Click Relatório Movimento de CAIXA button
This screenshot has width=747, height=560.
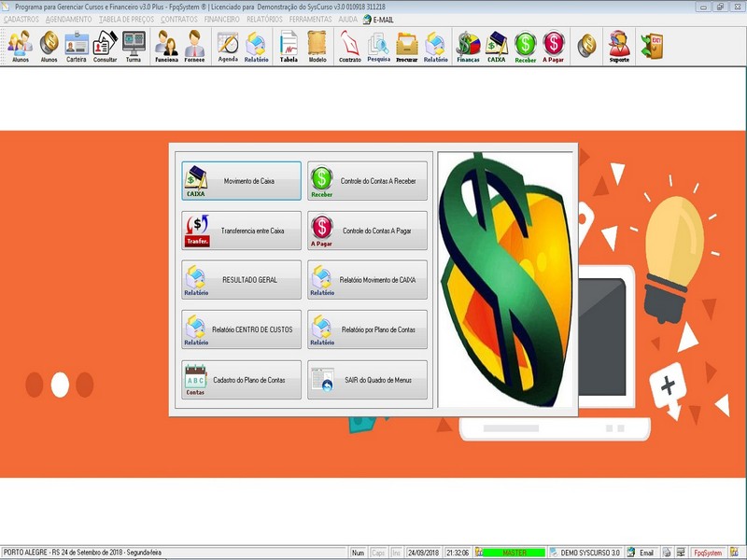click(x=367, y=280)
